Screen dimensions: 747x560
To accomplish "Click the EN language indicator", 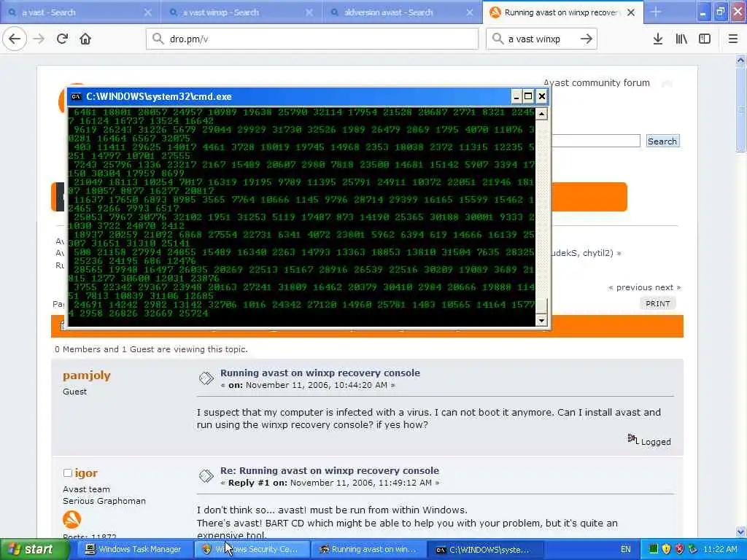I will coord(625,549).
